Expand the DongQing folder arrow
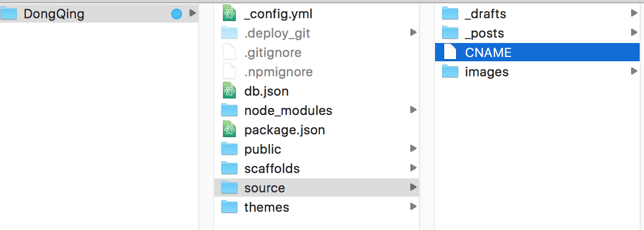The height and width of the screenshot is (230, 644). tap(193, 14)
